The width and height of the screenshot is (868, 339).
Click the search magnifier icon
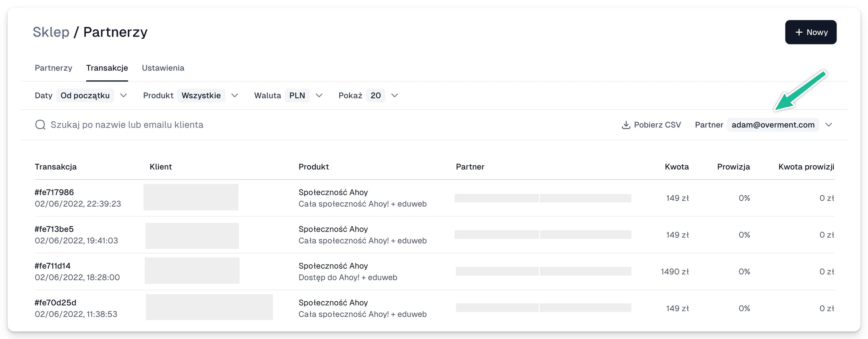40,125
